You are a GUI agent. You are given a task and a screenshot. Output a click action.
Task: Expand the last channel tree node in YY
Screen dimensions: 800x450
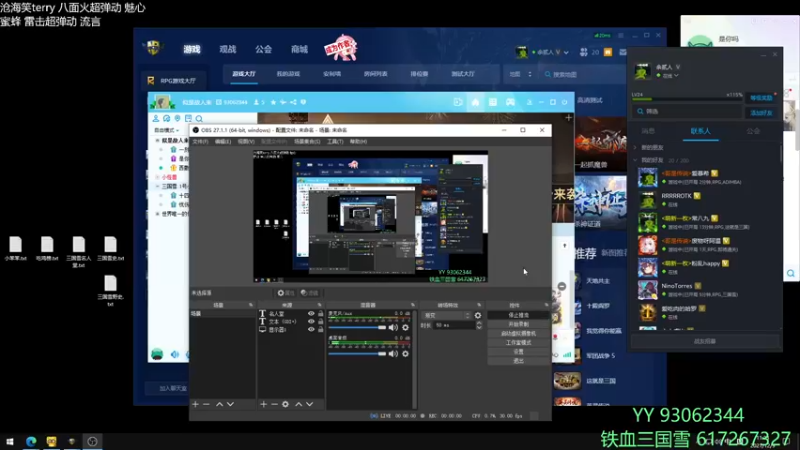pos(157,214)
